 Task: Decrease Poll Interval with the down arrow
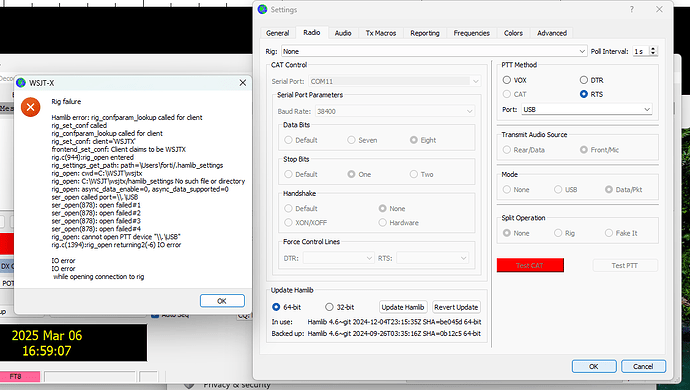pos(653,54)
